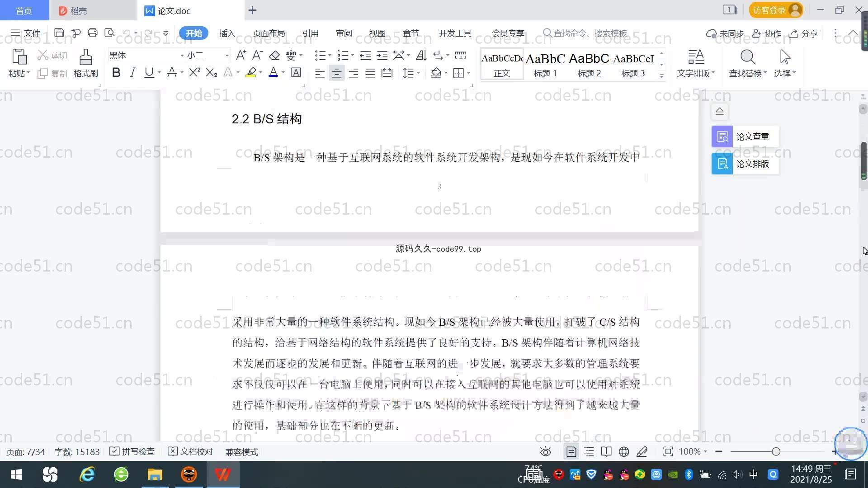Image resolution: width=868 pixels, height=488 pixels.
Task: Open the 论文排版 panel button
Action: (x=745, y=164)
